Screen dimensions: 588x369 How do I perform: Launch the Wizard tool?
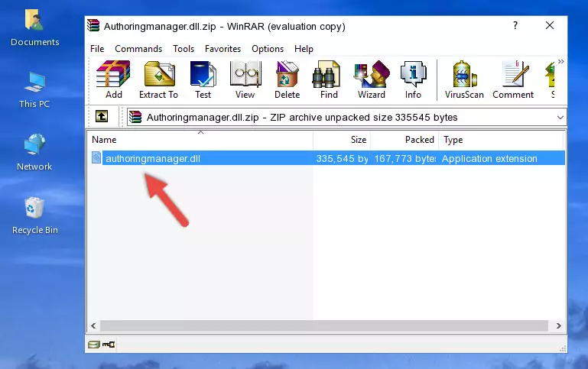pyautogui.click(x=372, y=79)
